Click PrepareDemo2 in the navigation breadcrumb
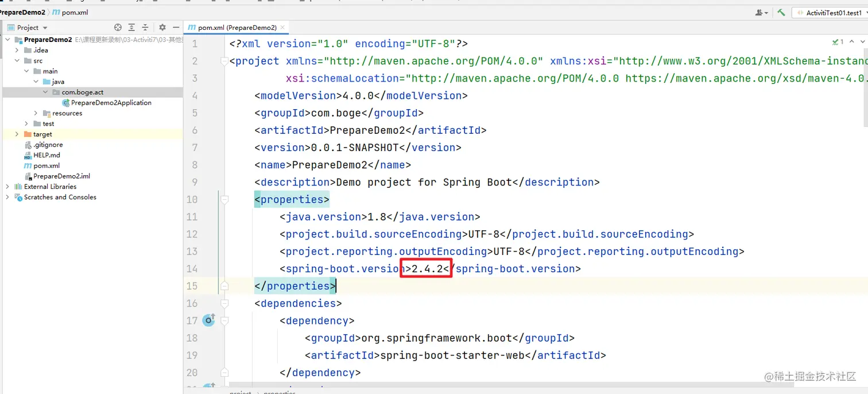Image resolution: width=868 pixels, height=394 pixels. [22, 12]
